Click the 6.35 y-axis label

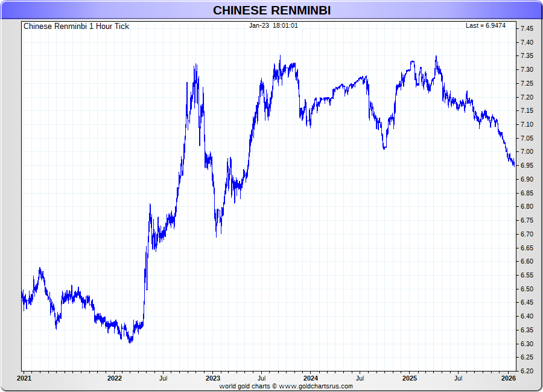pos(527,330)
